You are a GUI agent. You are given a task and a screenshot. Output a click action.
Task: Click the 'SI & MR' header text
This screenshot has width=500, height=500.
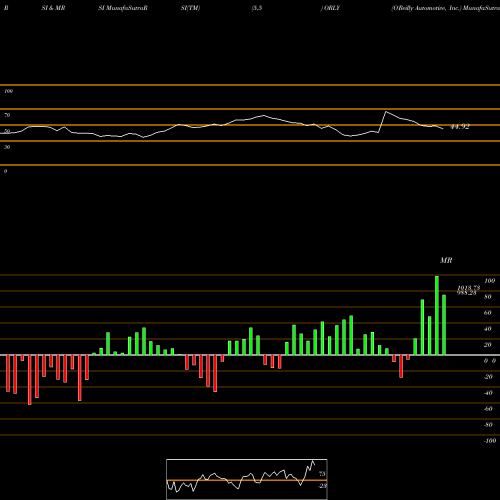(x=53, y=8)
